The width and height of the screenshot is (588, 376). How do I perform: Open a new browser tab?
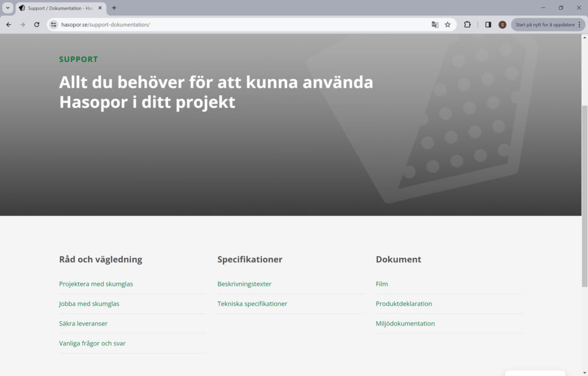114,8
